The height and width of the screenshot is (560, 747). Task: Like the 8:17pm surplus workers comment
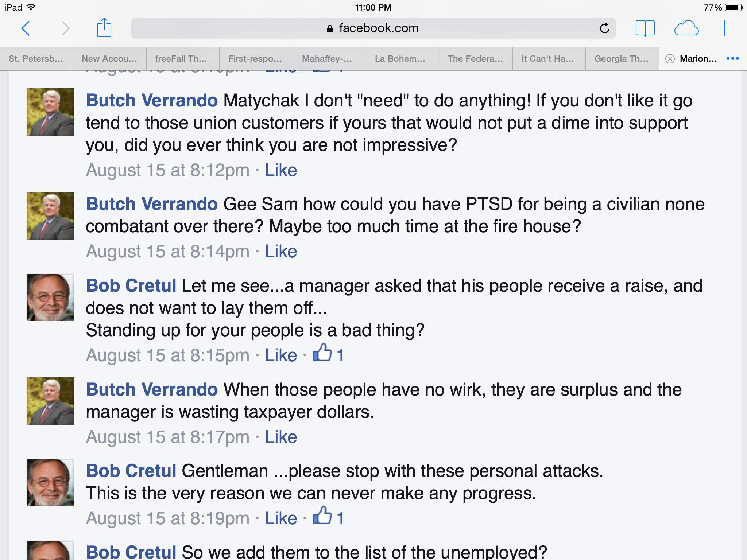tap(281, 437)
